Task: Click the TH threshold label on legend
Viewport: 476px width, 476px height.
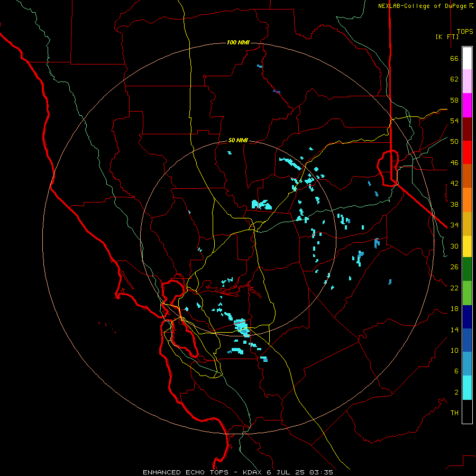Action: pos(454,413)
